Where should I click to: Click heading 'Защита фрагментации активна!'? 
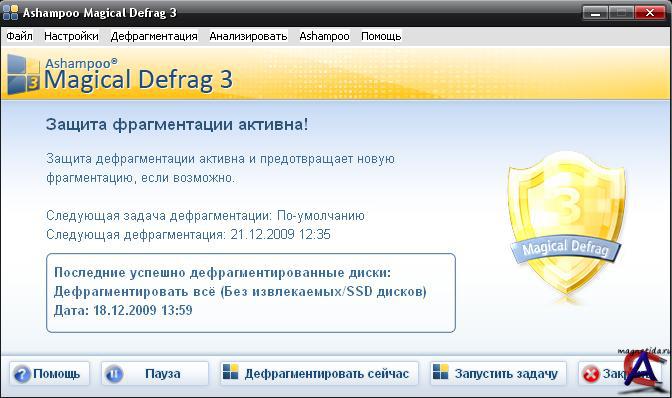(177, 125)
